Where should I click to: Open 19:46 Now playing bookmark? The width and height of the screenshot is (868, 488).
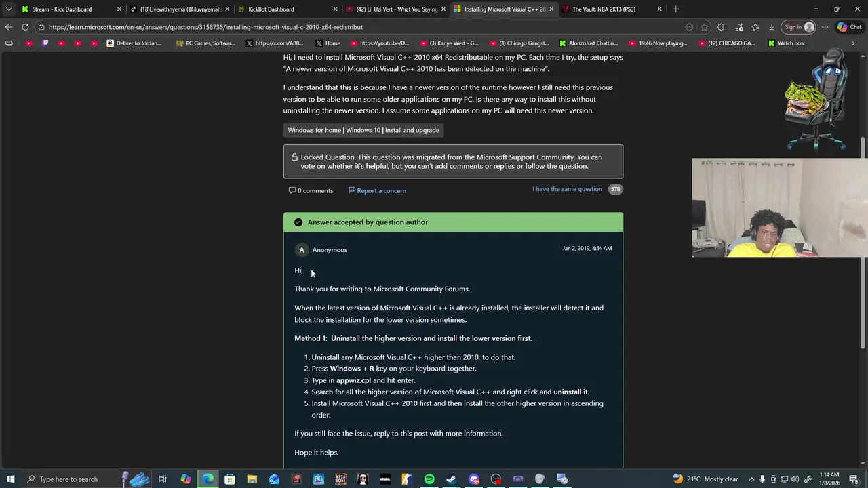pos(658,43)
